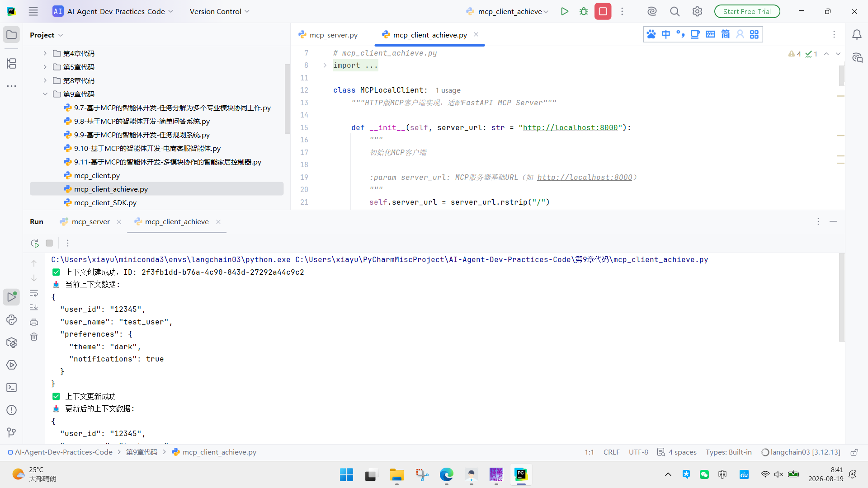The width and height of the screenshot is (868, 488).
Task: Click the Run console vertical scrollbar
Action: (841, 297)
